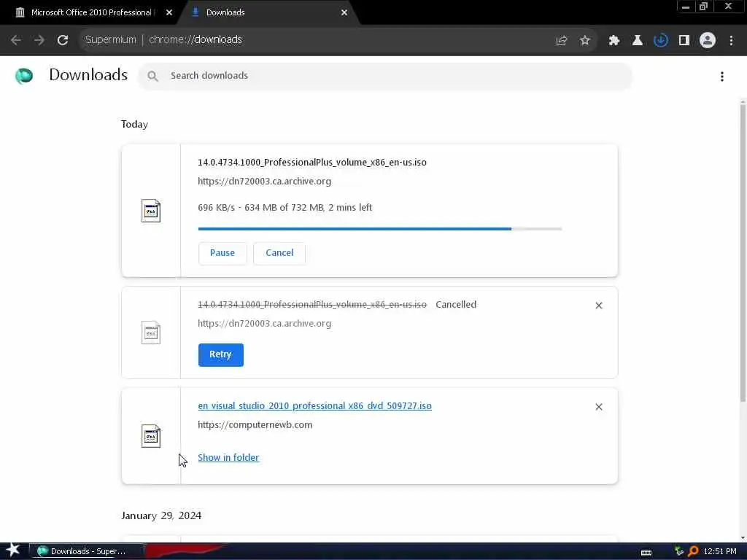747x560 pixels.
Task: Click download speed and size status text
Action: tap(285, 208)
